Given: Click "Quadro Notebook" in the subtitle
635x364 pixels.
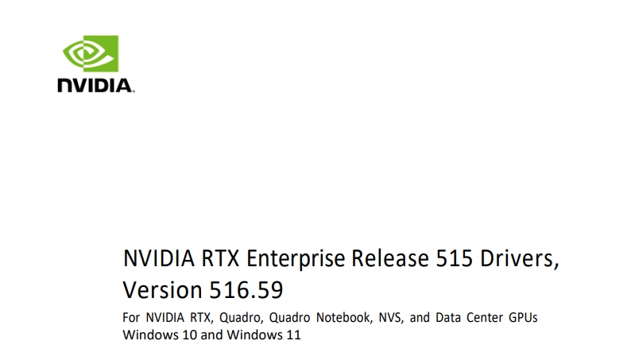Looking at the screenshot, I should pos(321,317).
